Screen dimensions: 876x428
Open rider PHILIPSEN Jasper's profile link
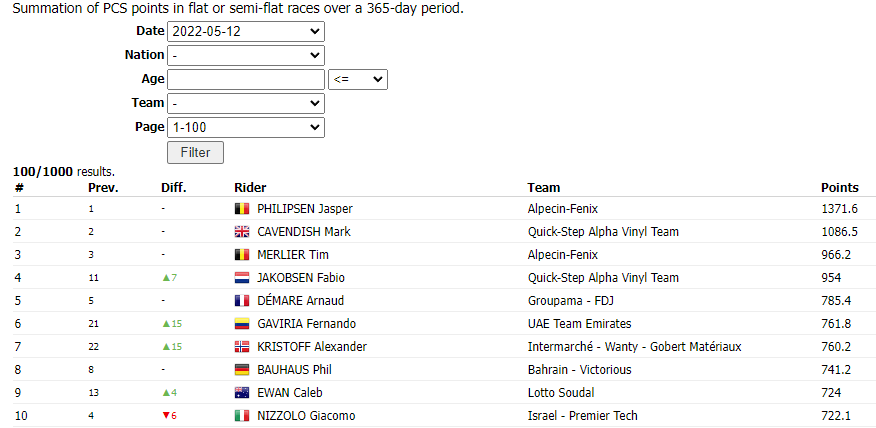(305, 209)
